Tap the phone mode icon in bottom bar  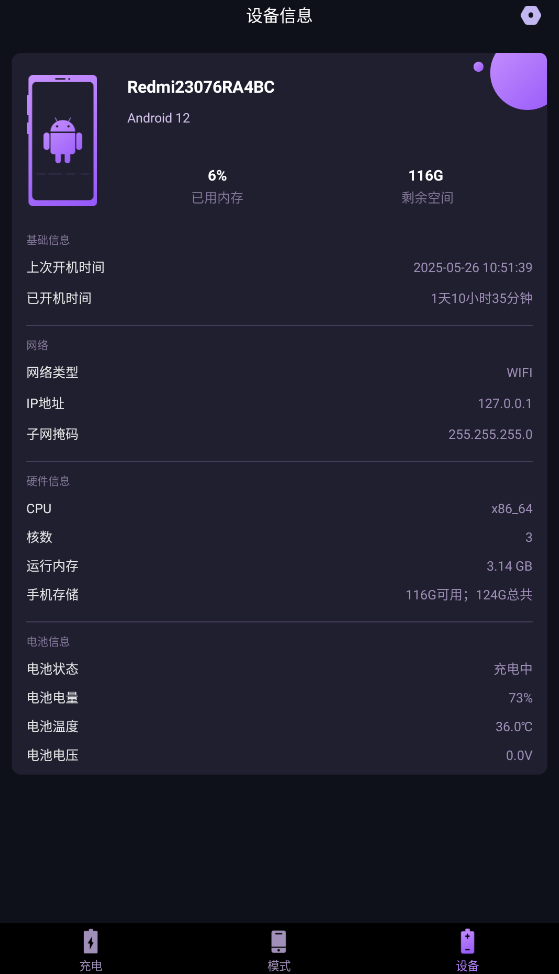279,942
